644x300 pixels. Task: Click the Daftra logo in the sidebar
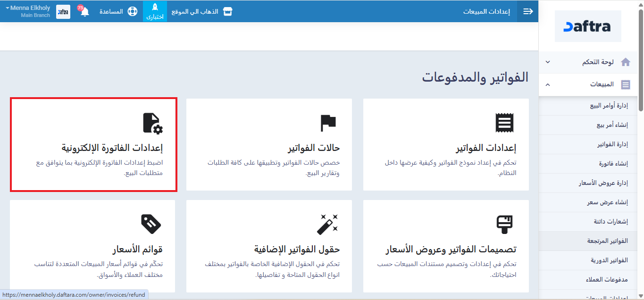(x=588, y=27)
